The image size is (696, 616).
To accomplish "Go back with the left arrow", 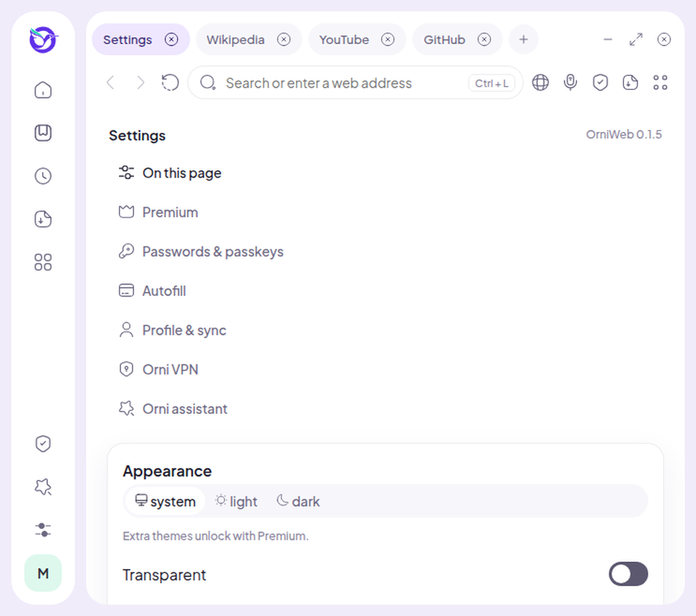I will (x=110, y=83).
